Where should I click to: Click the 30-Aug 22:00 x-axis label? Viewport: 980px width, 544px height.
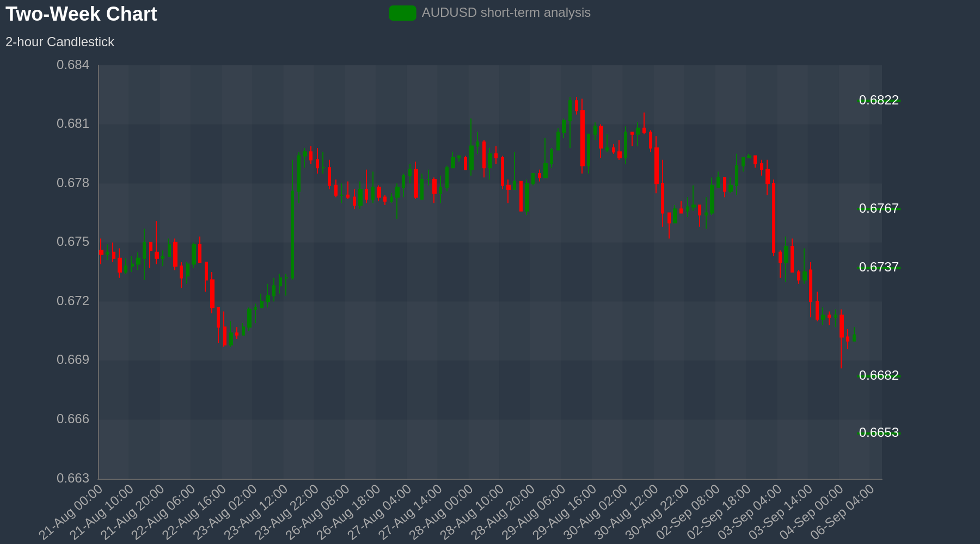(x=657, y=512)
